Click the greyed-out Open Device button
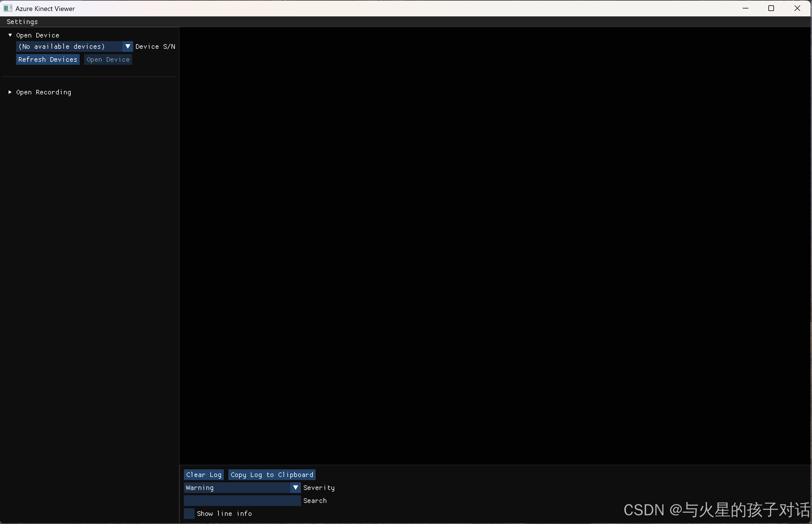 pyautogui.click(x=108, y=59)
